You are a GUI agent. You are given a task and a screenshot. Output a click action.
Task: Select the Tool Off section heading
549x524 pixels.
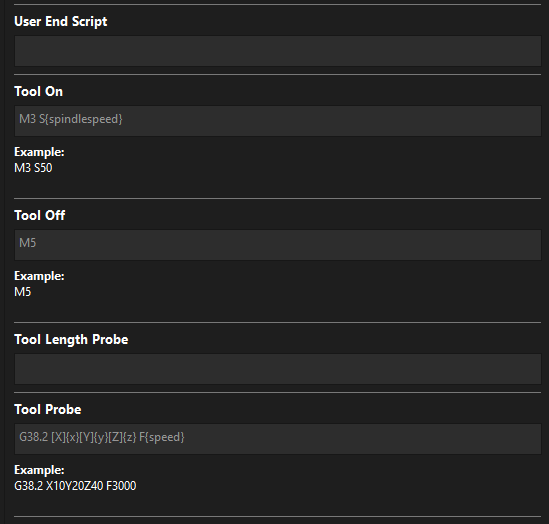pyautogui.click(x=40, y=215)
